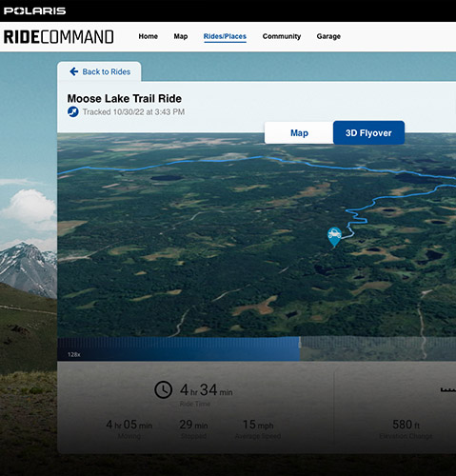The width and height of the screenshot is (456, 476).
Task: Click the Polaris logo
Action: (34, 10)
